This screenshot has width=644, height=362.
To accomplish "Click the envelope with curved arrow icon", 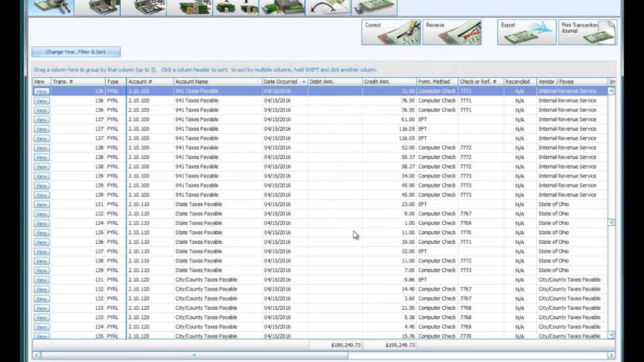I will [x=328, y=7].
